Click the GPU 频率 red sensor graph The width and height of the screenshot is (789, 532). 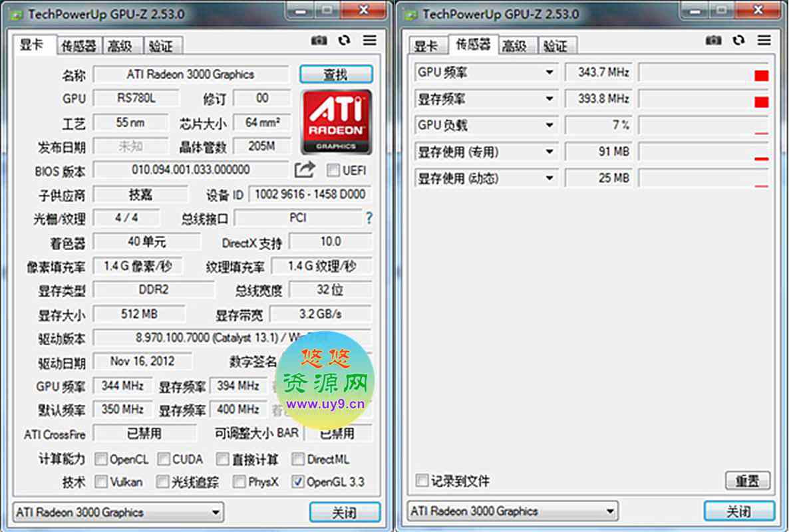pos(703,73)
